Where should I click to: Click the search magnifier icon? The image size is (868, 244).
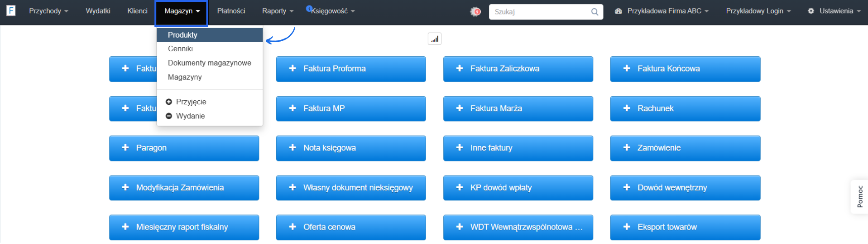[x=595, y=12]
